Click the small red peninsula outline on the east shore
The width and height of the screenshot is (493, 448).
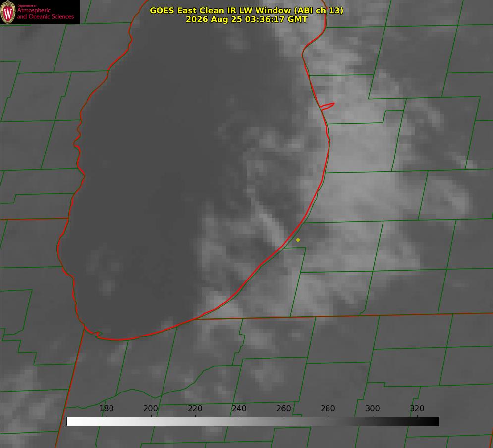pos(327,106)
